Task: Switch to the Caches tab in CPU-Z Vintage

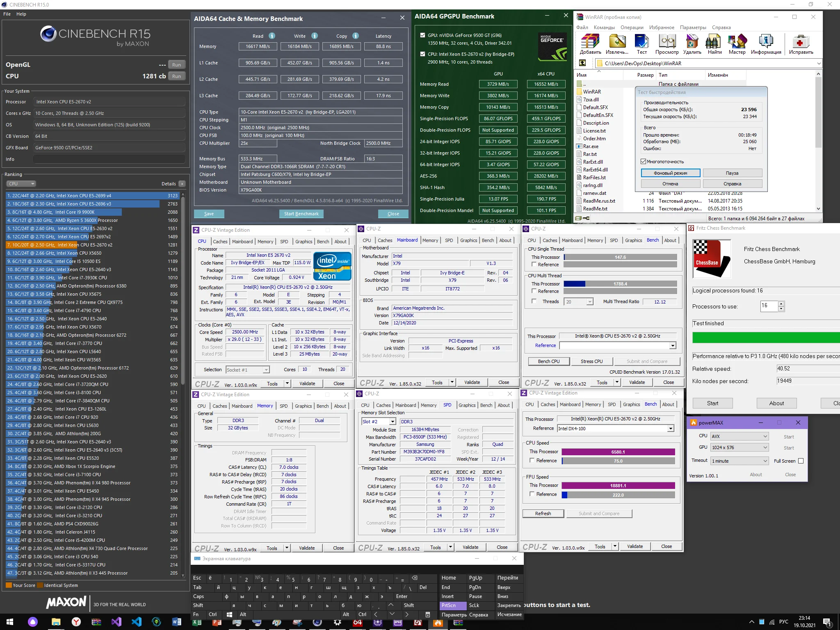Action: (x=220, y=242)
